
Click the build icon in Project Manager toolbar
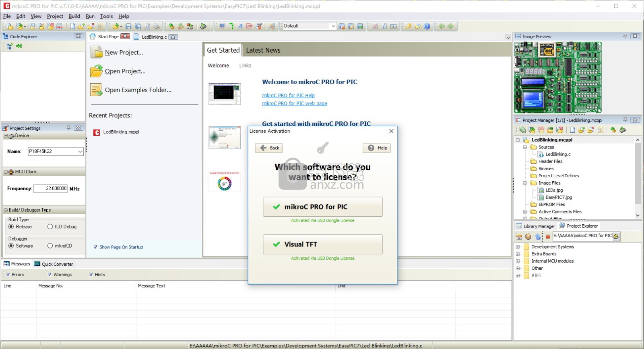point(613,130)
